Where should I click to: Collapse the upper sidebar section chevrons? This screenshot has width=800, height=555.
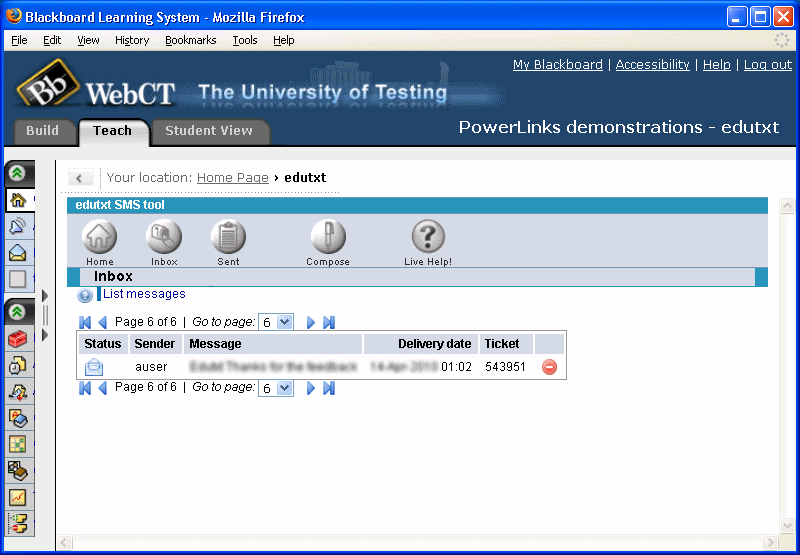tap(18, 173)
